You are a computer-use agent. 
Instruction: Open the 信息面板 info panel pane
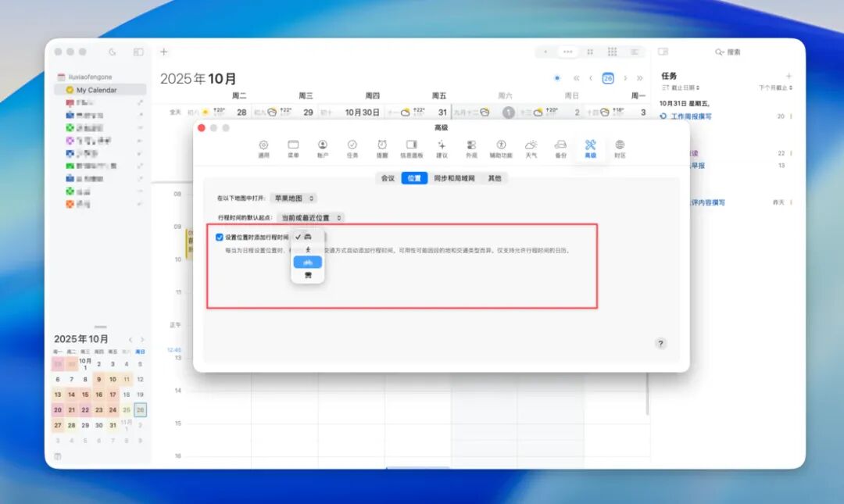pos(411,148)
